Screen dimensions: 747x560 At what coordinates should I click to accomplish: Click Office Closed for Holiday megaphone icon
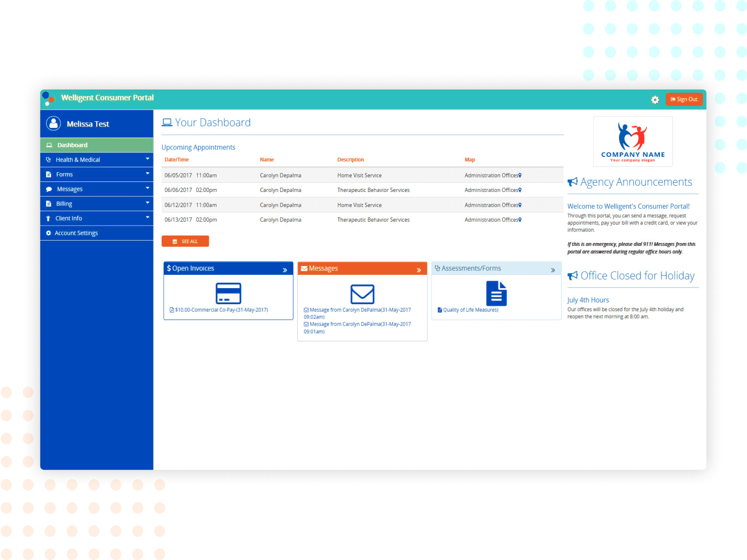coord(572,276)
